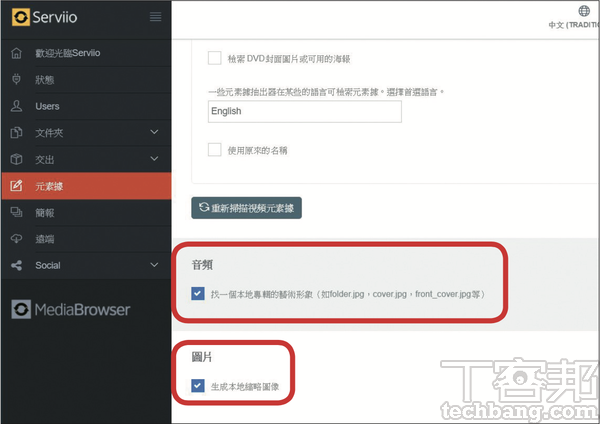Click the English preferred language field
The width and height of the screenshot is (600, 424).
pos(304,112)
